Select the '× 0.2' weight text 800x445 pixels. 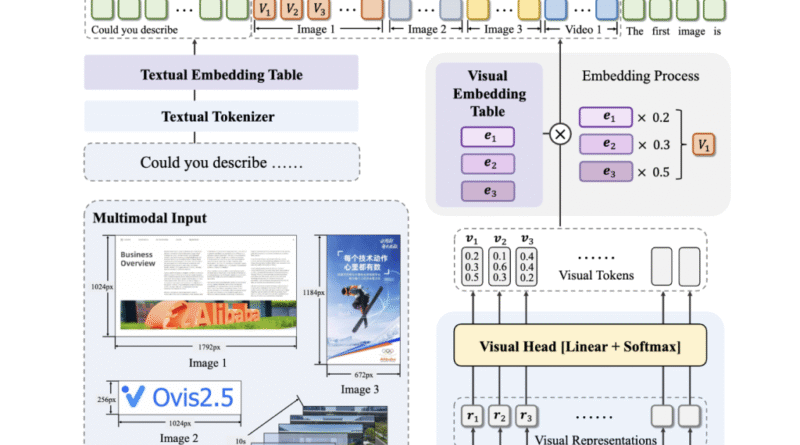coord(654,117)
